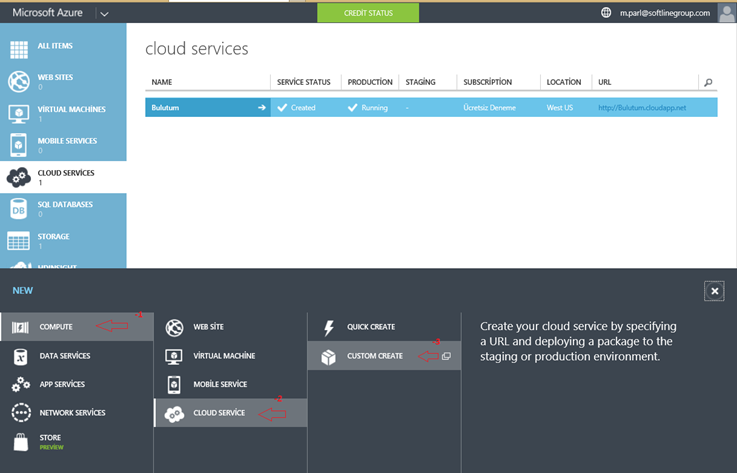Viewport: 737px width, 473px height.
Task: Sort by the Production column header
Action: (x=370, y=82)
